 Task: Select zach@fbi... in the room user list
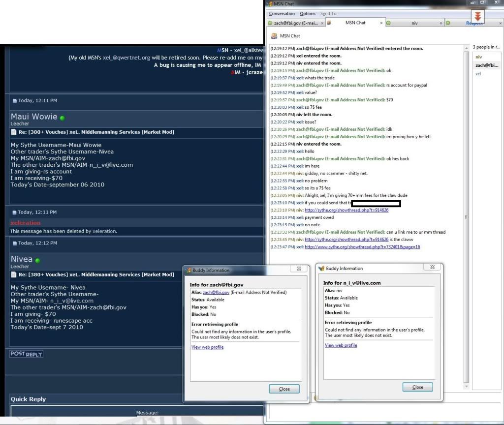coord(487,65)
